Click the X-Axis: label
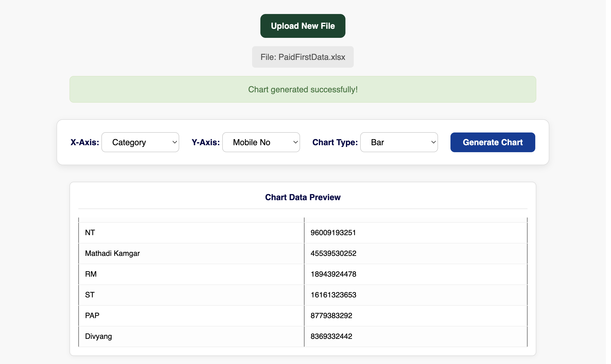The height and width of the screenshot is (364, 611). pos(85,142)
